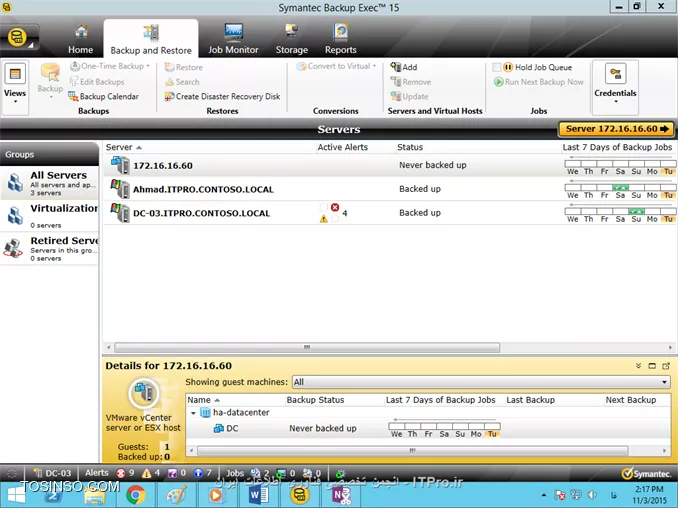This screenshot has height=508, width=678.
Task: Select the 172.16.16.60 server row
Action: tap(390, 166)
